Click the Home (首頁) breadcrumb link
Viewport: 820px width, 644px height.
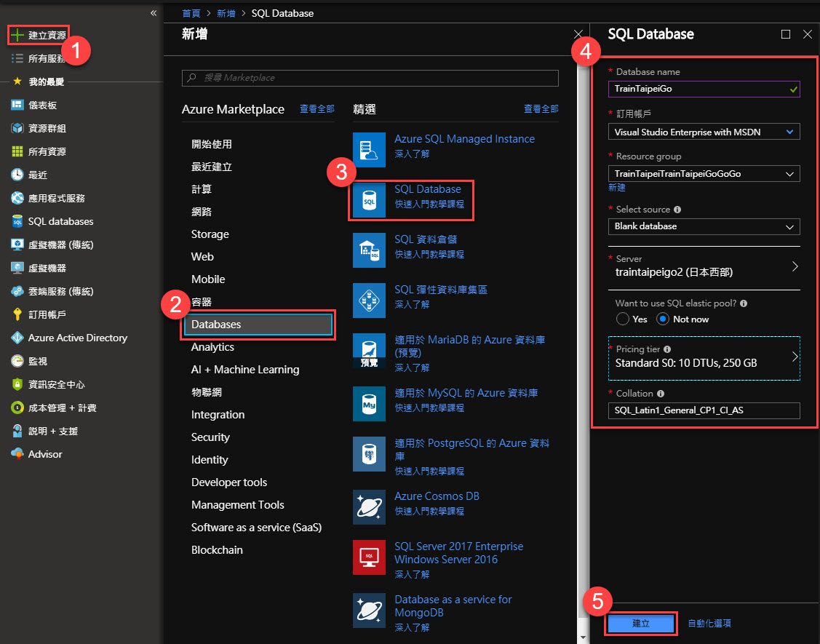click(191, 13)
